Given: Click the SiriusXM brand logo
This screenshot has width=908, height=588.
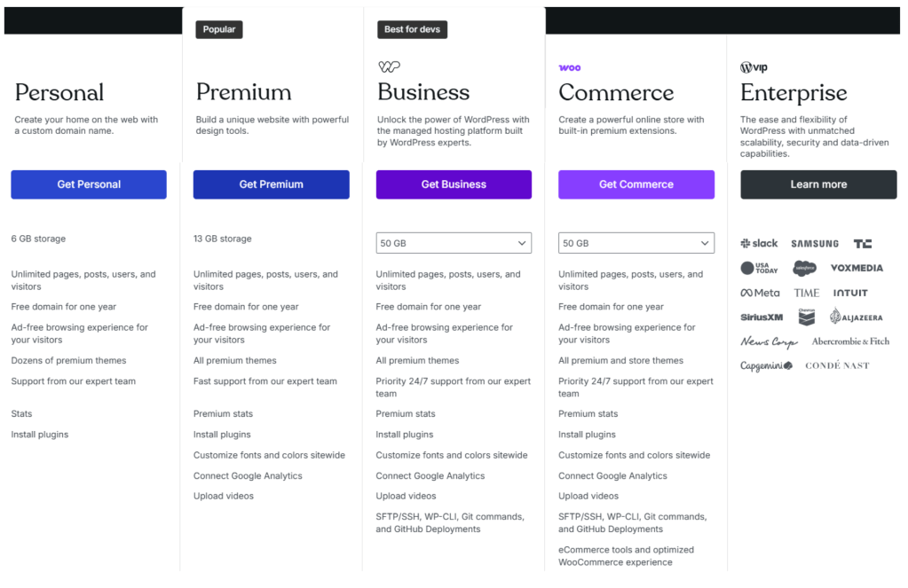Looking at the screenshot, I should (762, 316).
